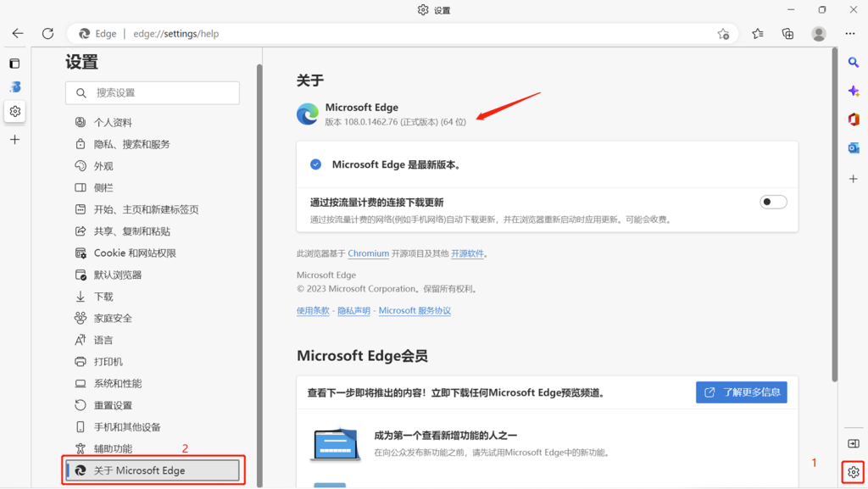Add a site to the sidebar
The height and width of the screenshot is (489, 868).
tap(854, 179)
